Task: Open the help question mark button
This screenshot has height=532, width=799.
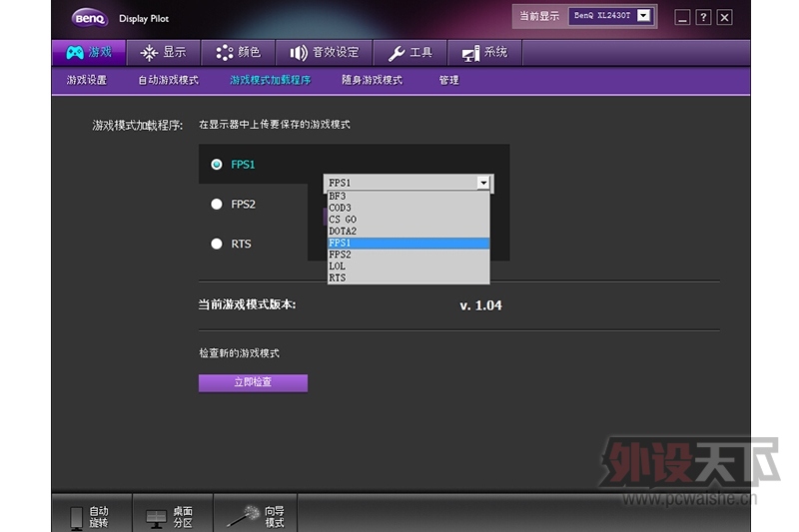Action: point(703,17)
